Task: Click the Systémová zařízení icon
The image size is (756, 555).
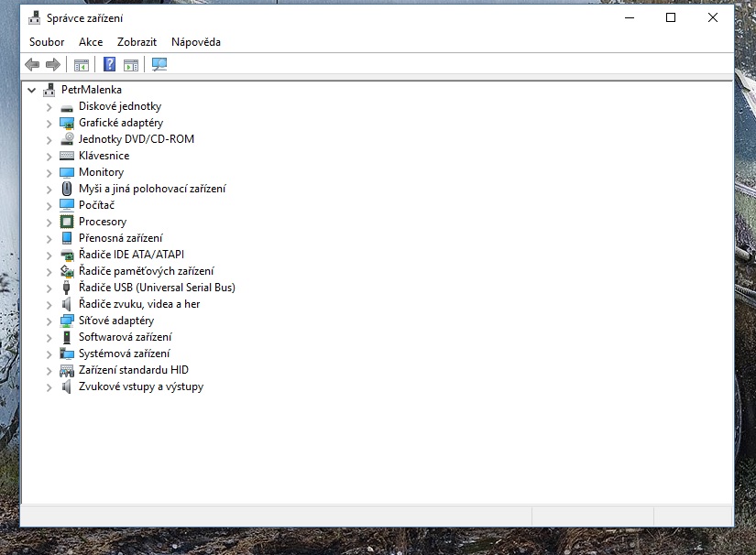Action: [x=67, y=354]
